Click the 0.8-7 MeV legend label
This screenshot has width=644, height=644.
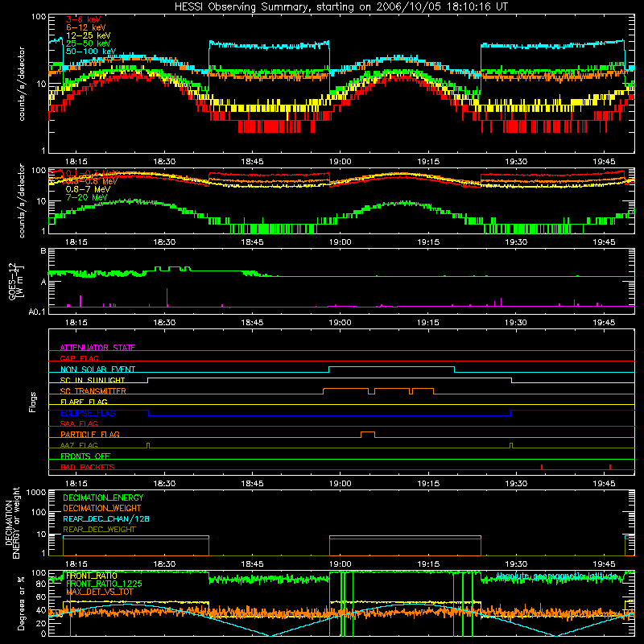click(88, 189)
